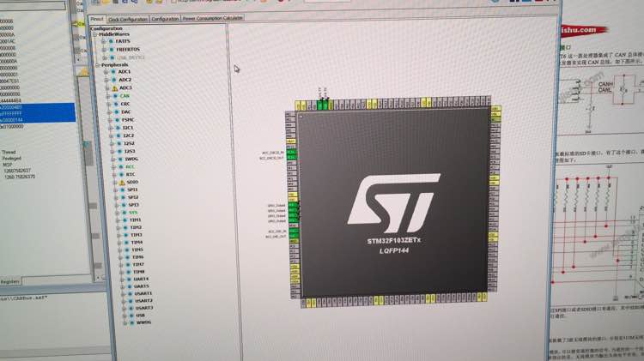
Task: Click the highlighted blue rows in debugger window
Action: pyautogui.click(x=38, y=113)
